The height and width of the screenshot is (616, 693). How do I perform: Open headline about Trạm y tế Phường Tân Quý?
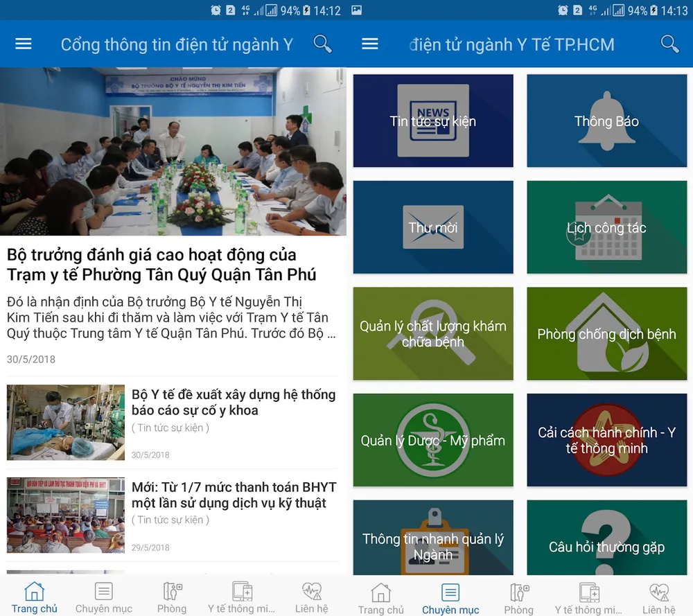tap(161, 265)
